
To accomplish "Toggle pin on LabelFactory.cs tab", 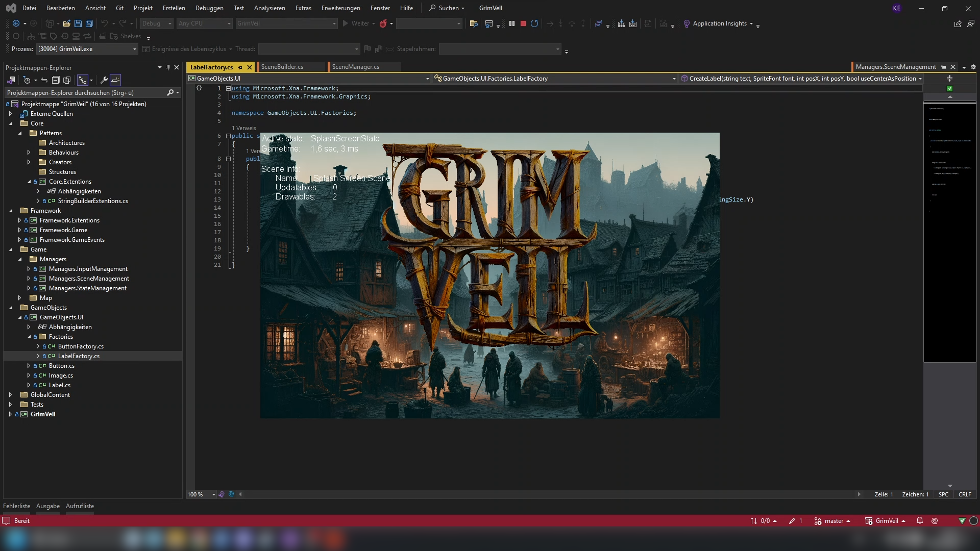I will point(240,67).
